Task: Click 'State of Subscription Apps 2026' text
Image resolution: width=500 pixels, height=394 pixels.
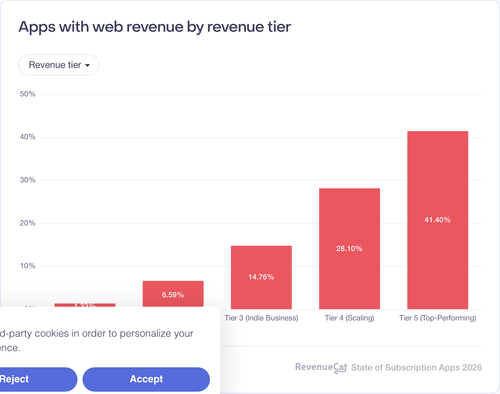Action: pyautogui.click(x=416, y=367)
